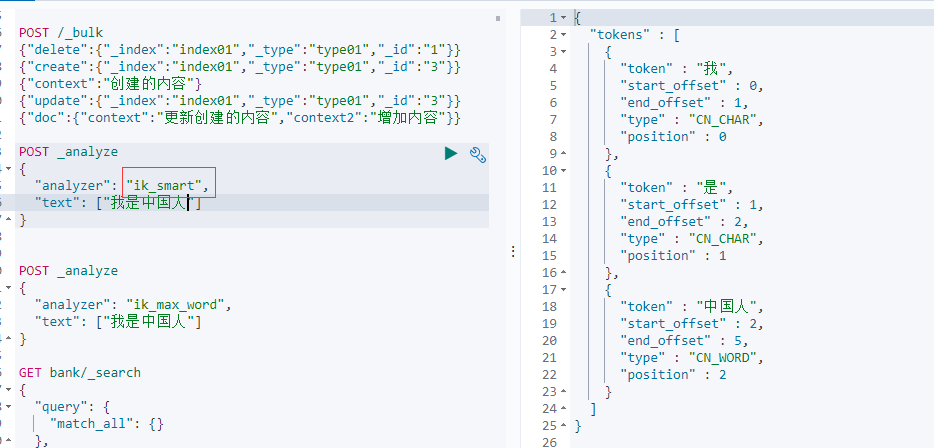Place cursor in the "create" bulk action line

[x=239, y=67]
